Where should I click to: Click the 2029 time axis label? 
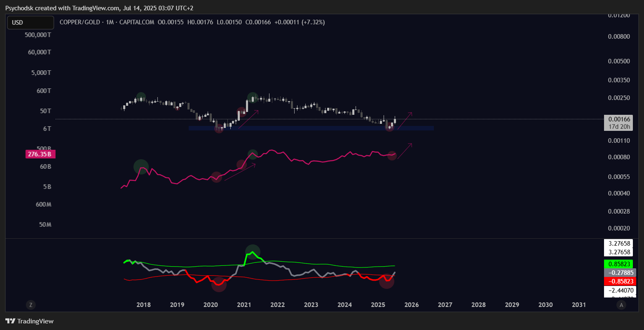pos(512,305)
